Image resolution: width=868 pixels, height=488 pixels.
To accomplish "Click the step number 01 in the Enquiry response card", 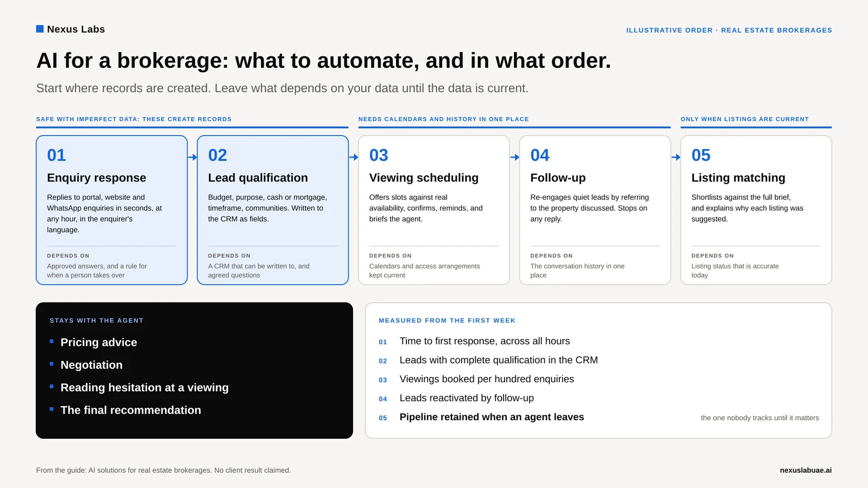I will point(56,155).
